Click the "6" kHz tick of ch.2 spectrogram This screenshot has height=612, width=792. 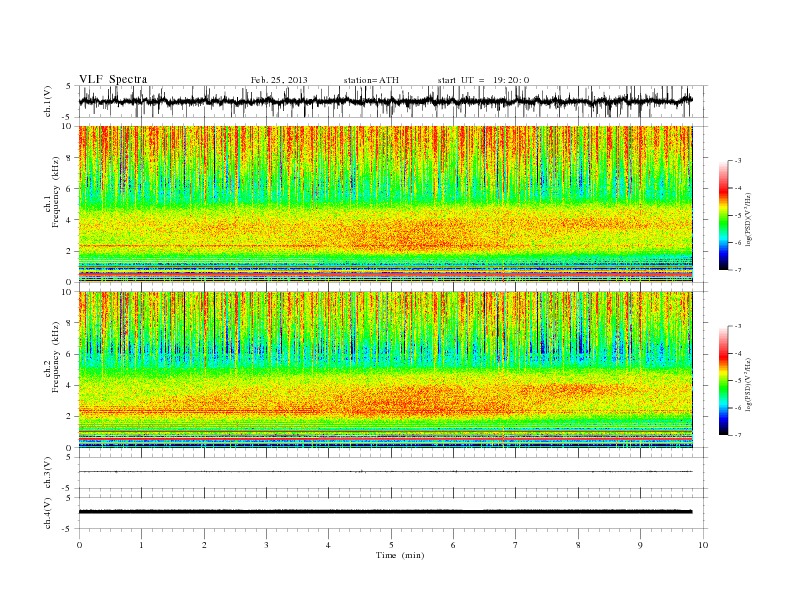69,354
